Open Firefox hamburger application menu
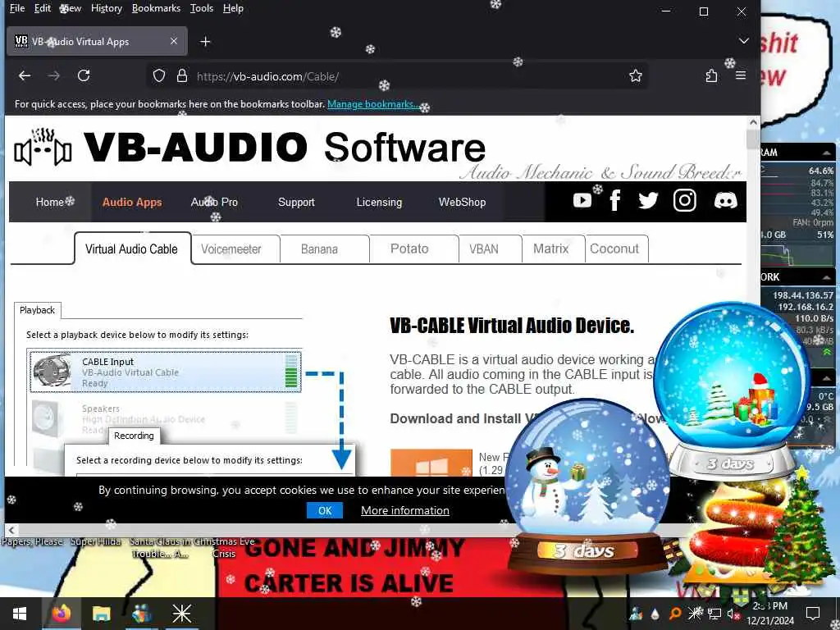Viewport: 840px width, 630px height. pyautogui.click(x=741, y=75)
